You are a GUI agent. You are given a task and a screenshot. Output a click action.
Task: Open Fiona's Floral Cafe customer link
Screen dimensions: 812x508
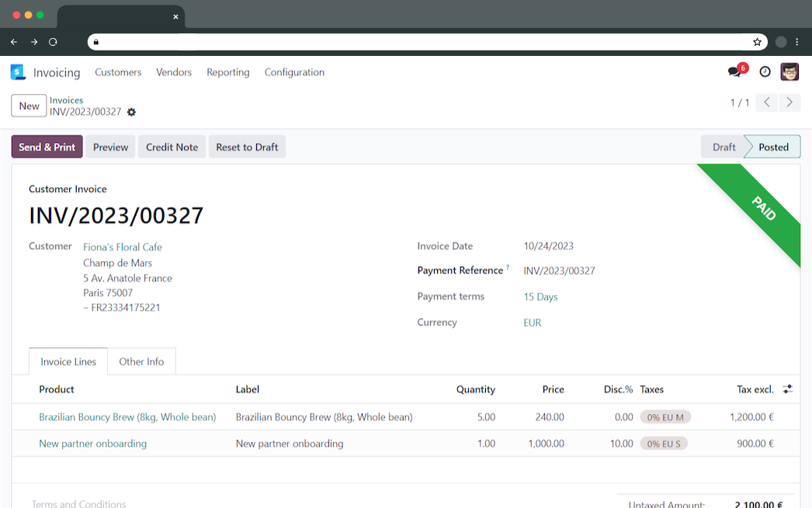coord(123,247)
